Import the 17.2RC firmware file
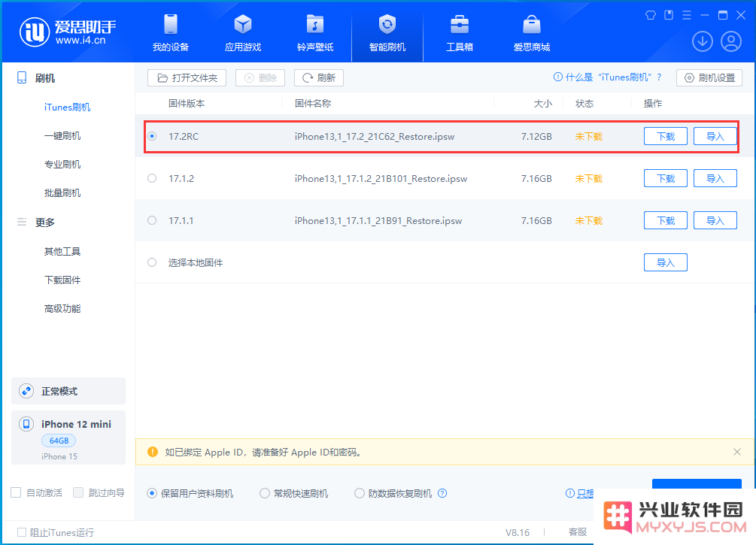 715,136
